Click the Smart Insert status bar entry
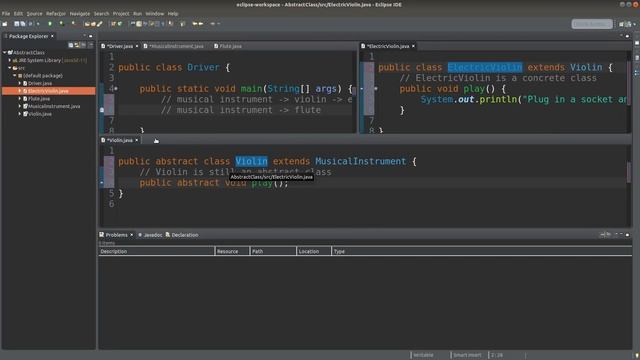The height and width of the screenshot is (360, 640). click(467, 355)
